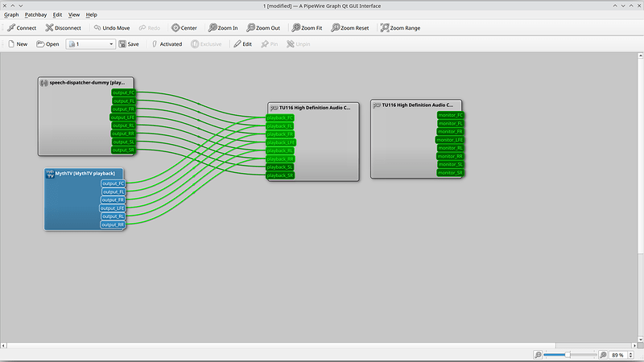Screen dimensions: 644x362
Task: Open the Patchbay menu
Action: (35, 14)
